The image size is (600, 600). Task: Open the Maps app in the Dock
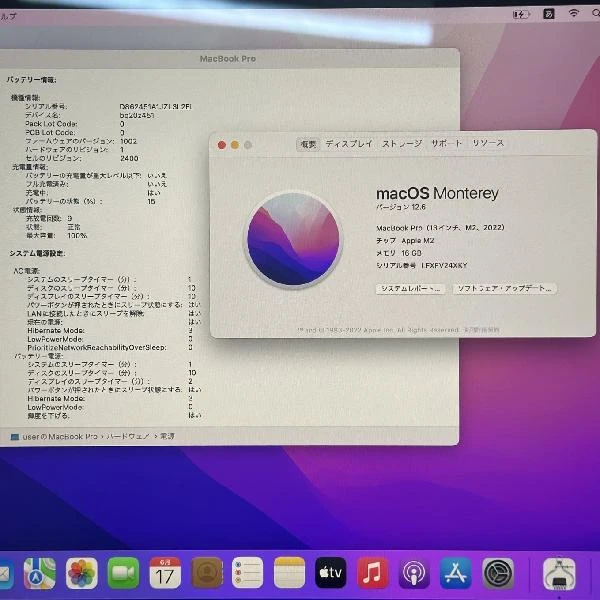click(39, 573)
